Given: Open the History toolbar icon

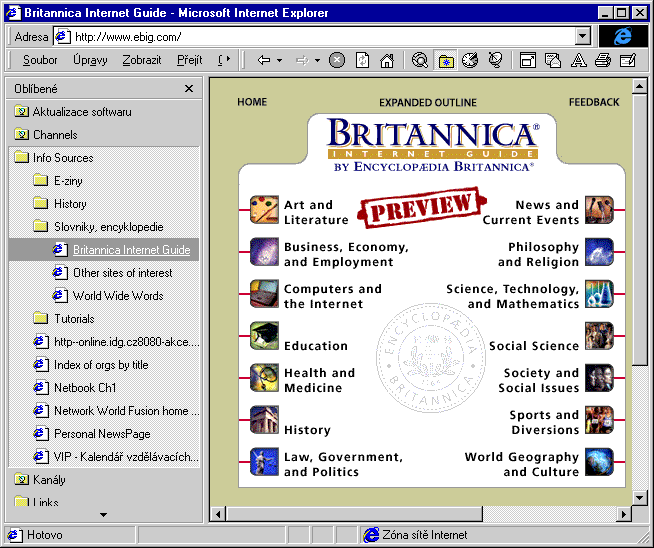Looking at the screenshot, I should coord(470,60).
